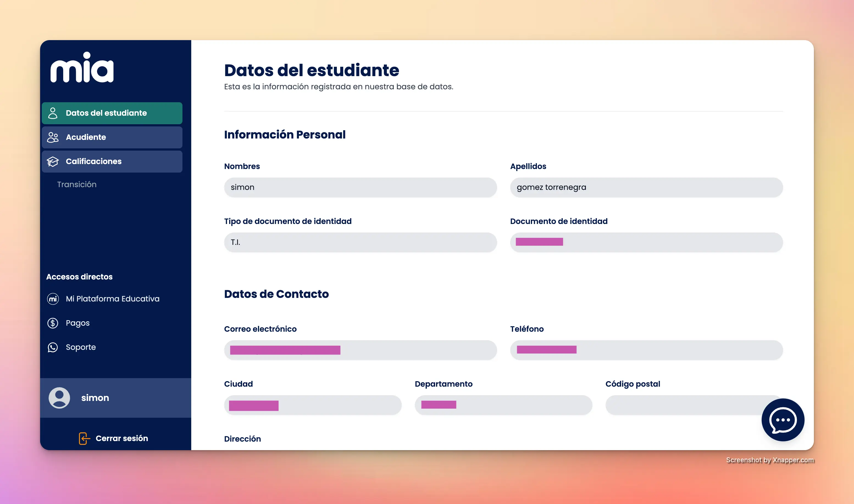Viewport: 854px width, 504px height.
Task: Expand the Transición tree item
Action: point(77,184)
